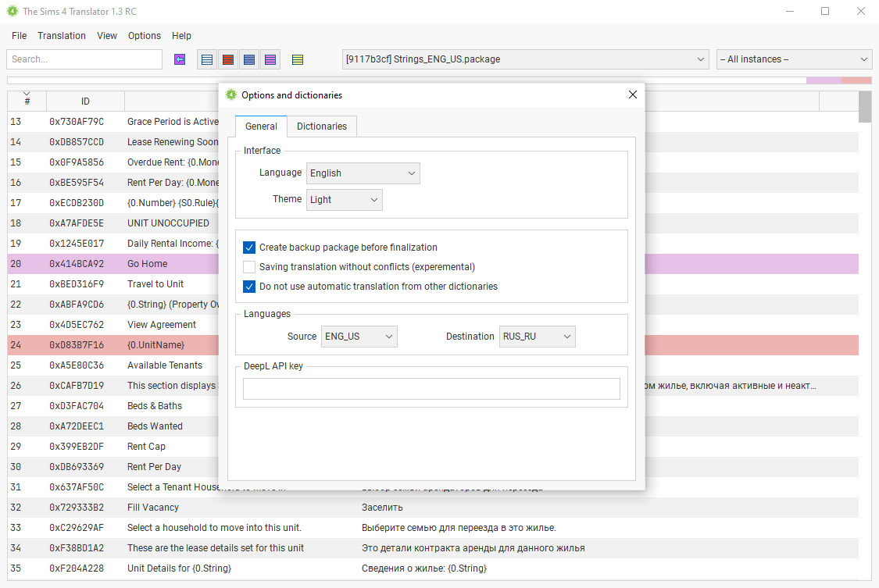The width and height of the screenshot is (879, 588).
Task: Sort by the ID column header
Action: point(85,102)
